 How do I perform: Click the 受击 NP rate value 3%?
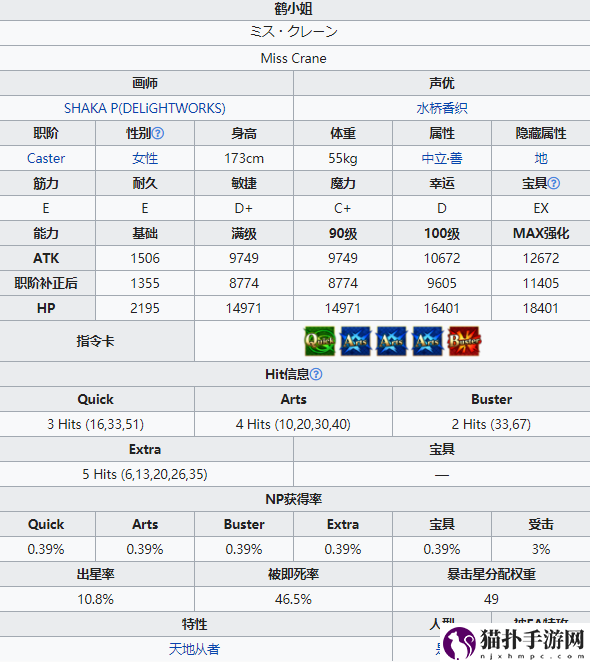541,549
